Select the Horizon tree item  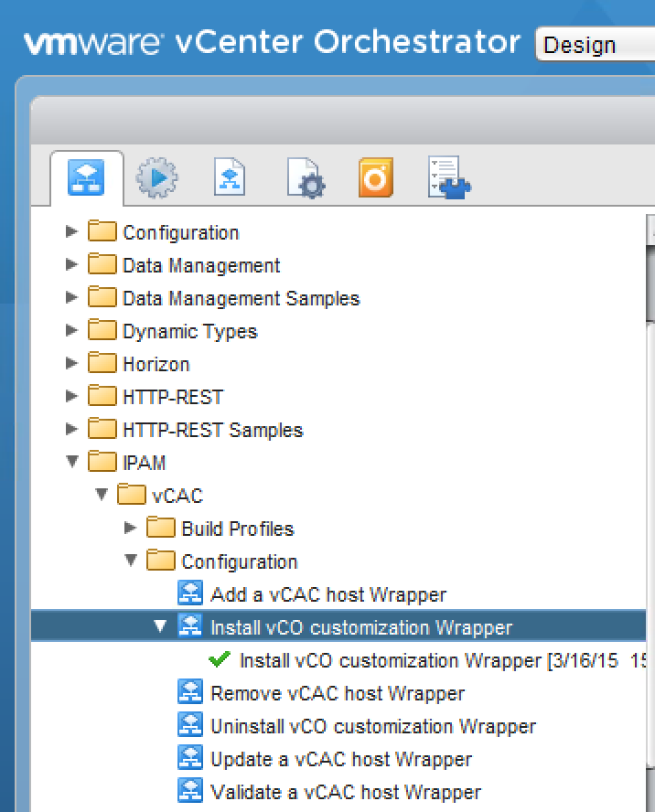pos(156,365)
